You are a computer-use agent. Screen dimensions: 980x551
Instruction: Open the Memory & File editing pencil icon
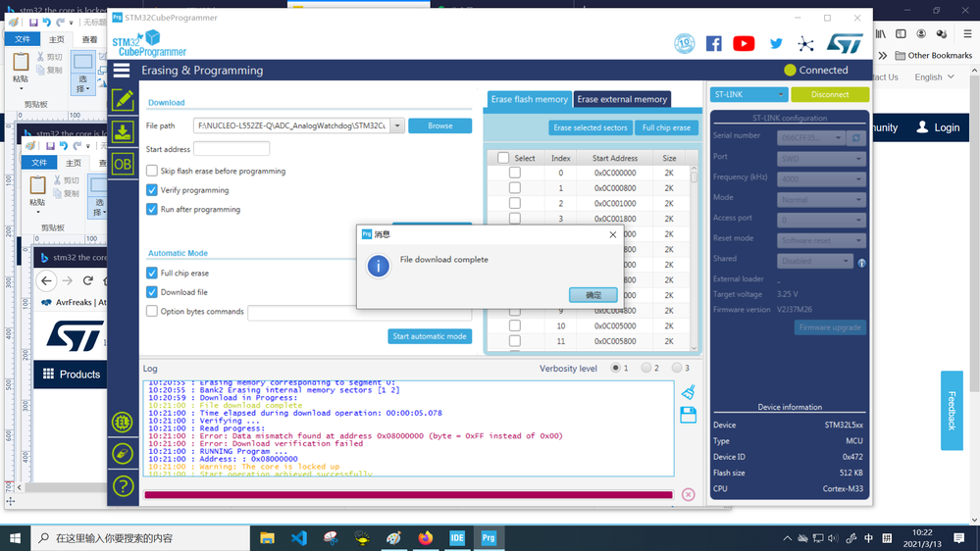coord(123,100)
